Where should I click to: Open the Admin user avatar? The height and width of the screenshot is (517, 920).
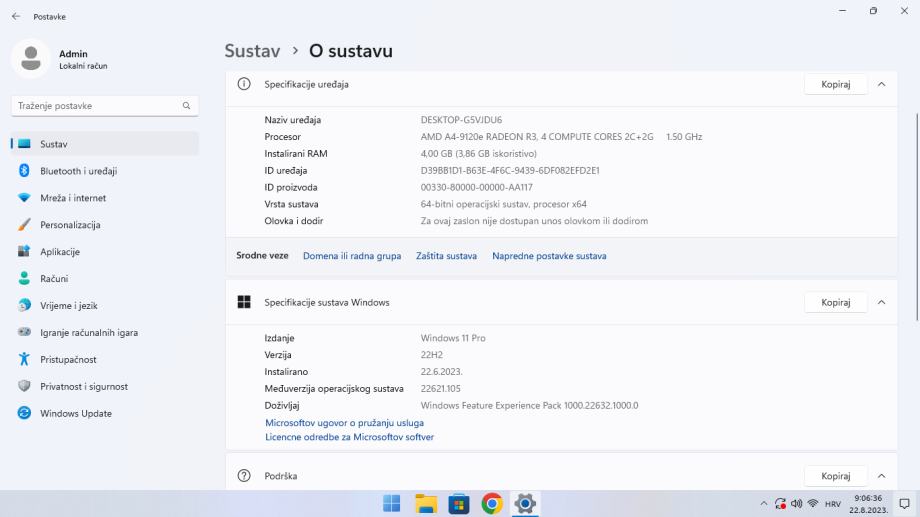(x=31, y=59)
